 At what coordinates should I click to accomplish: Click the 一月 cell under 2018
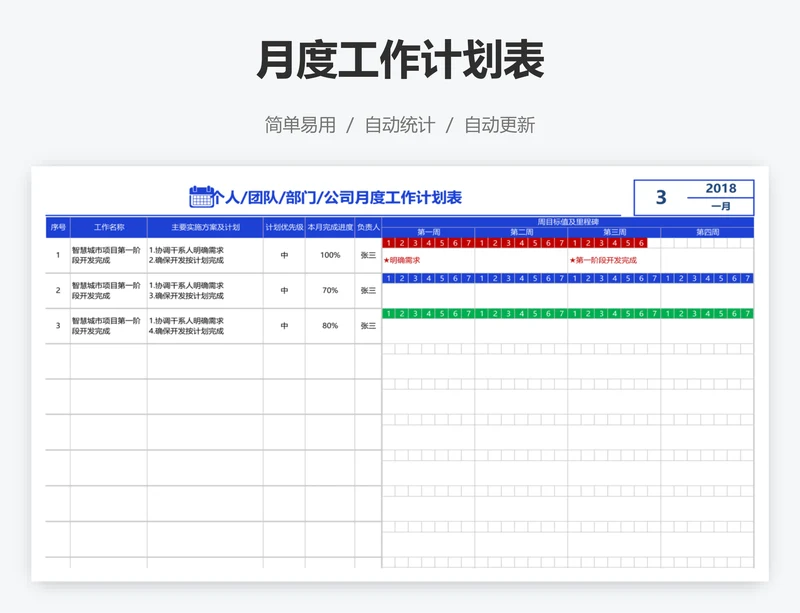tap(720, 206)
